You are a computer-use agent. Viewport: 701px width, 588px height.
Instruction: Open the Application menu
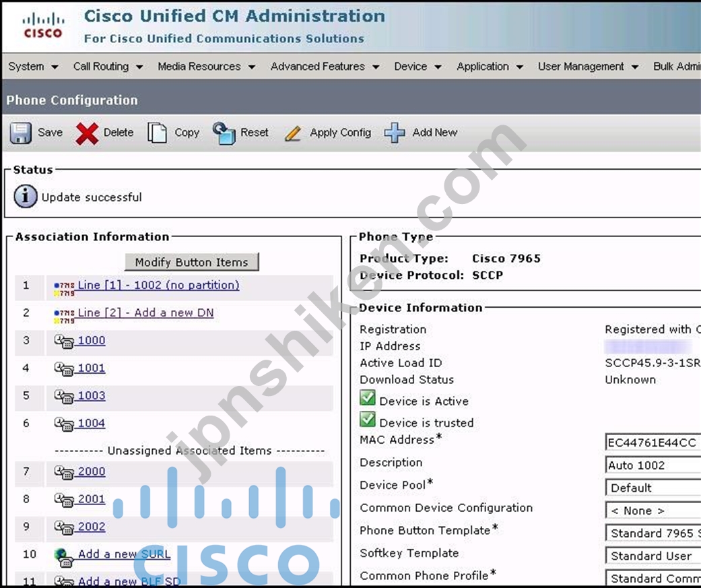[x=490, y=67]
